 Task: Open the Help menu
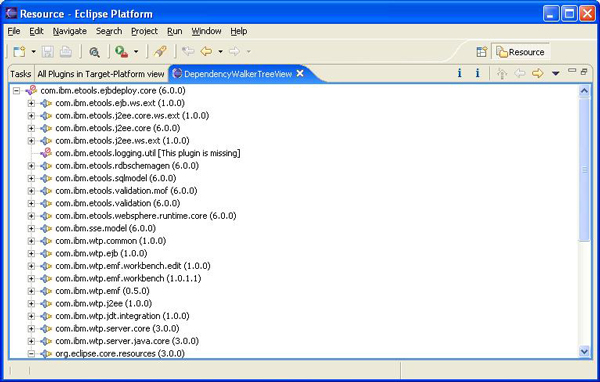[x=238, y=31]
